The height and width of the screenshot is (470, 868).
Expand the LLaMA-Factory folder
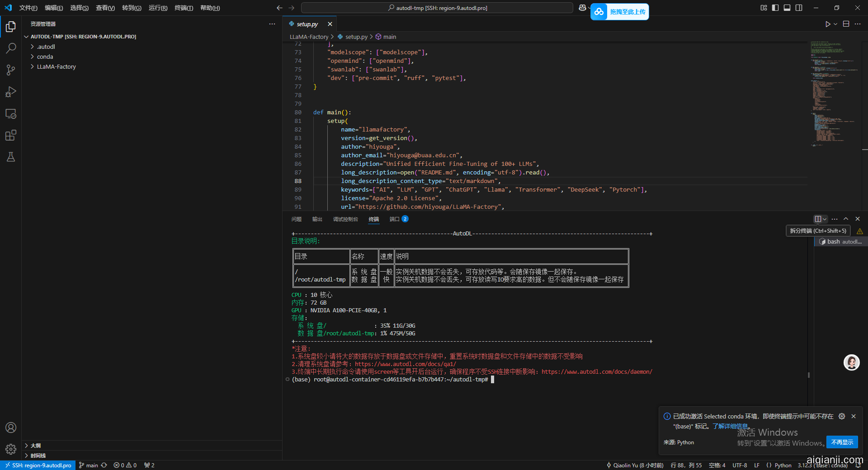click(56, 67)
